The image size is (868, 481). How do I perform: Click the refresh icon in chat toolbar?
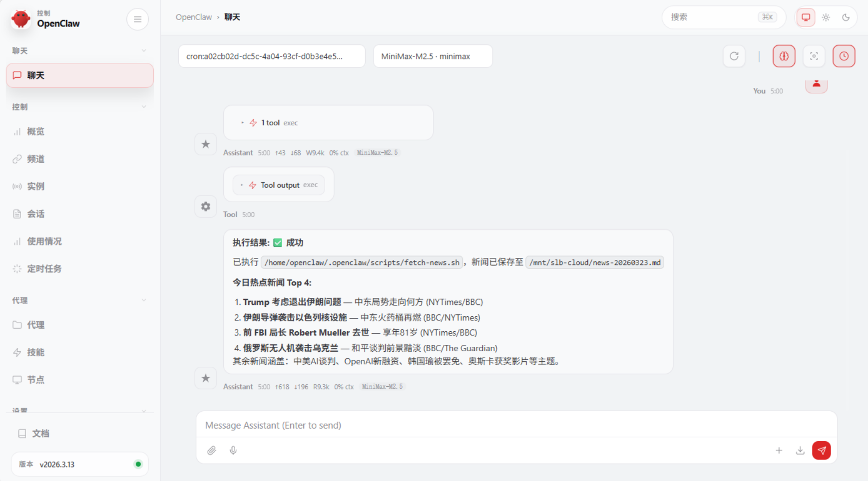pos(734,56)
